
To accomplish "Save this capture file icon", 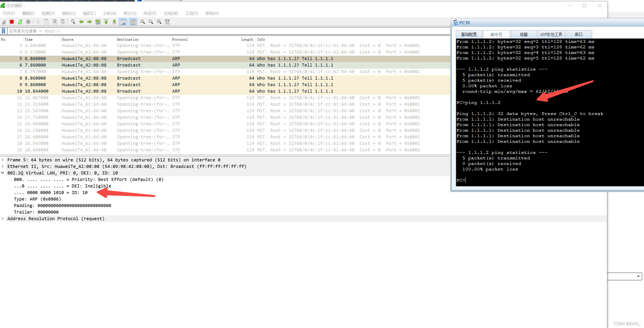I will point(46,22).
